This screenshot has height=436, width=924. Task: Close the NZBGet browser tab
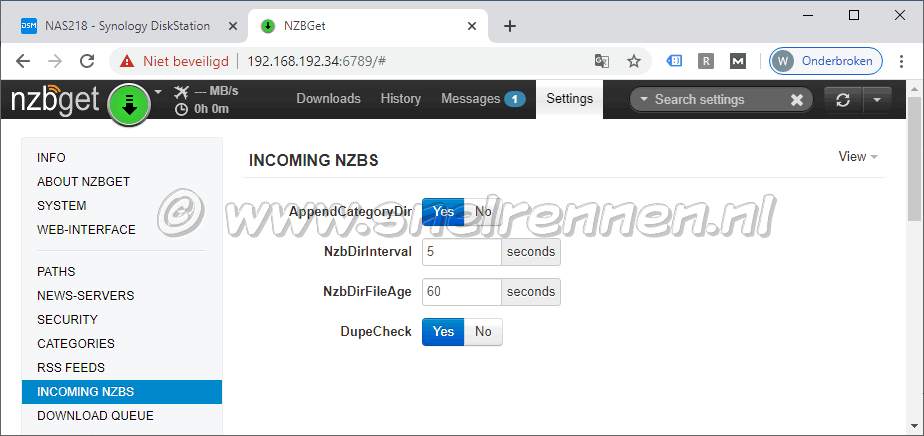pyautogui.click(x=472, y=26)
